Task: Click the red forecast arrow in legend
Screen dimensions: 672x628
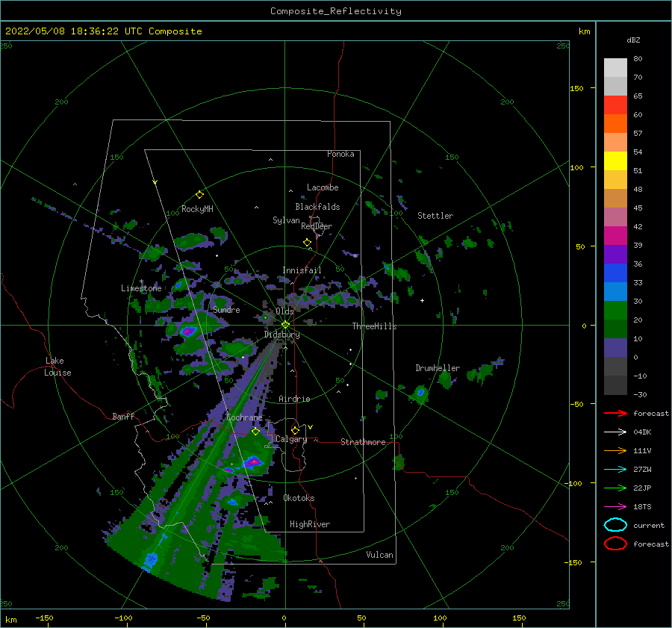Action: 615,413
